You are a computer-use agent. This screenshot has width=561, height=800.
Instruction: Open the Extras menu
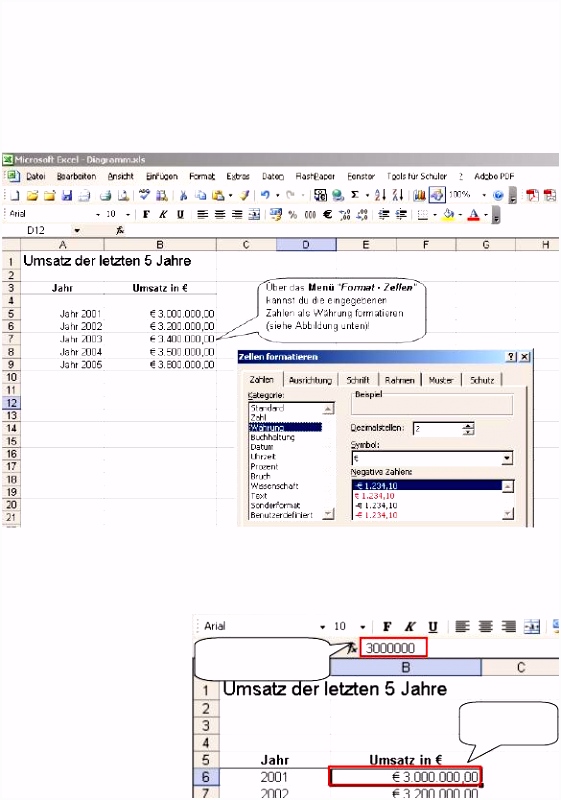tap(238, 177)
